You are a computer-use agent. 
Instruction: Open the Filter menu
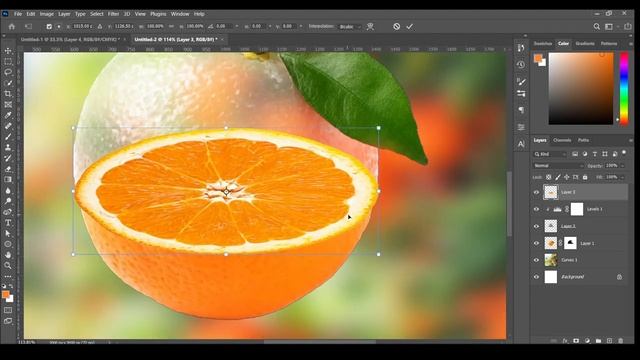point(113,14)
